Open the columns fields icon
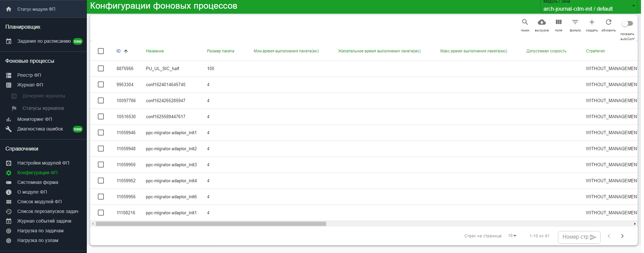The image size is (644, 253). pos(558,22)
